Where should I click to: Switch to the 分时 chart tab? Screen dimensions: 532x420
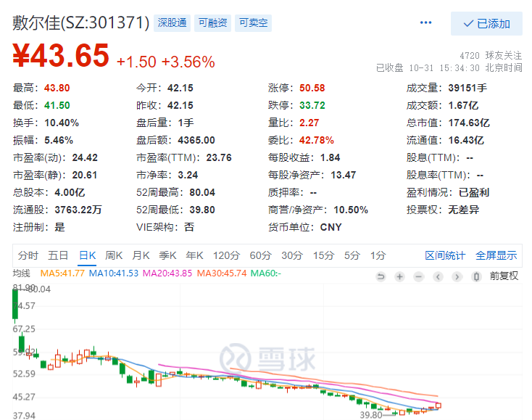[x=28, y=255]
